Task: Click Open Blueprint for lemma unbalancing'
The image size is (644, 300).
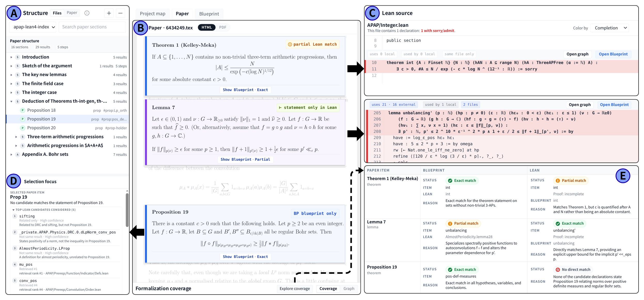Action: coord(614,105)
